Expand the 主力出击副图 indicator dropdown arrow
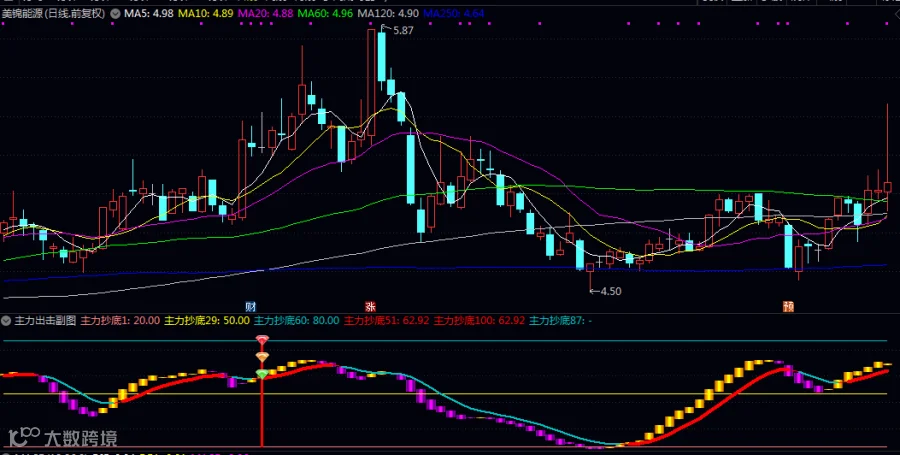This screenshot has width=900, height=455. coord(7,320)
